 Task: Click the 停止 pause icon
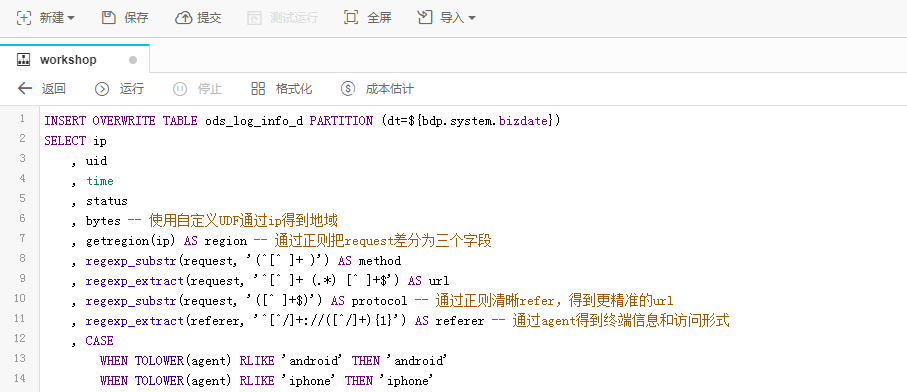(180, 89)
